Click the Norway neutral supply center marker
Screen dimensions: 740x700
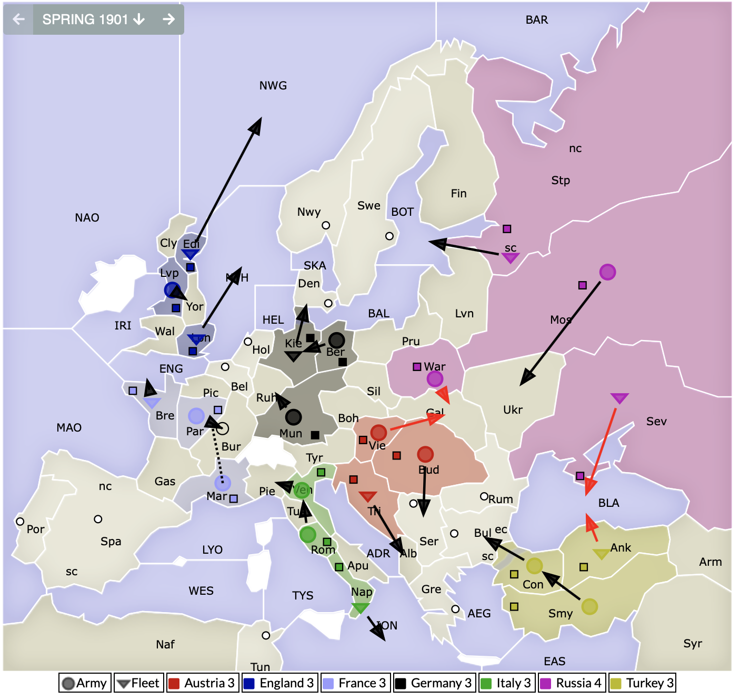point(326,225)
